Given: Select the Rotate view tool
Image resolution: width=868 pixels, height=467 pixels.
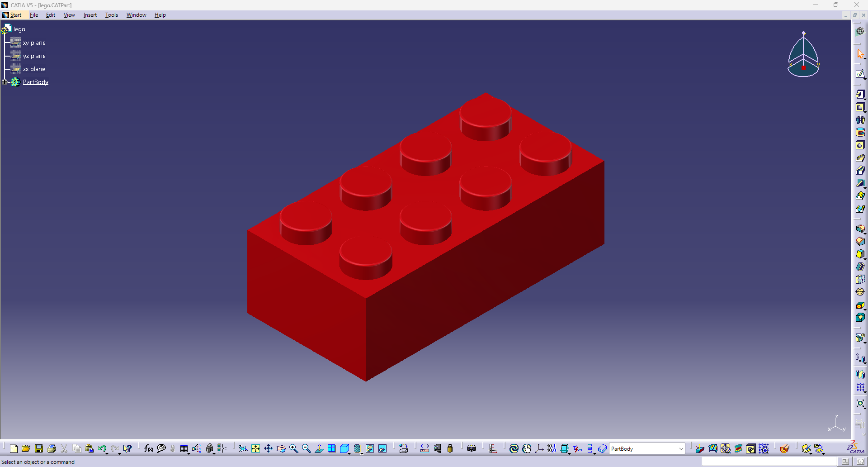Looking at the screenshot, I should [281, 448].
